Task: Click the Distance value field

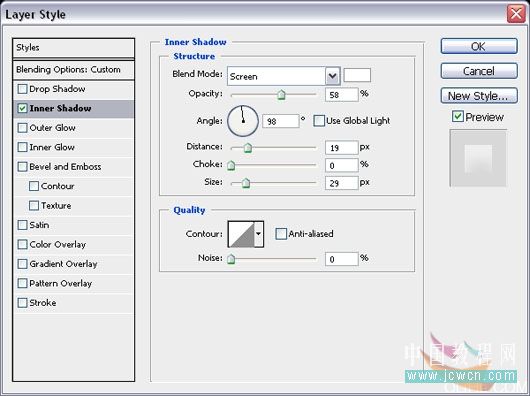Action: [341, 148]
